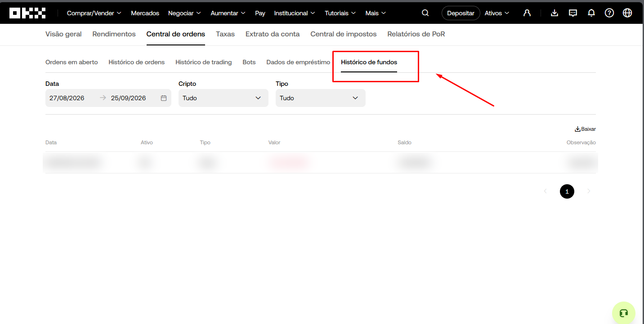Open the Tipo filter dropdown
The height and width of the screenshot is (324, 644).
[321, 98]
